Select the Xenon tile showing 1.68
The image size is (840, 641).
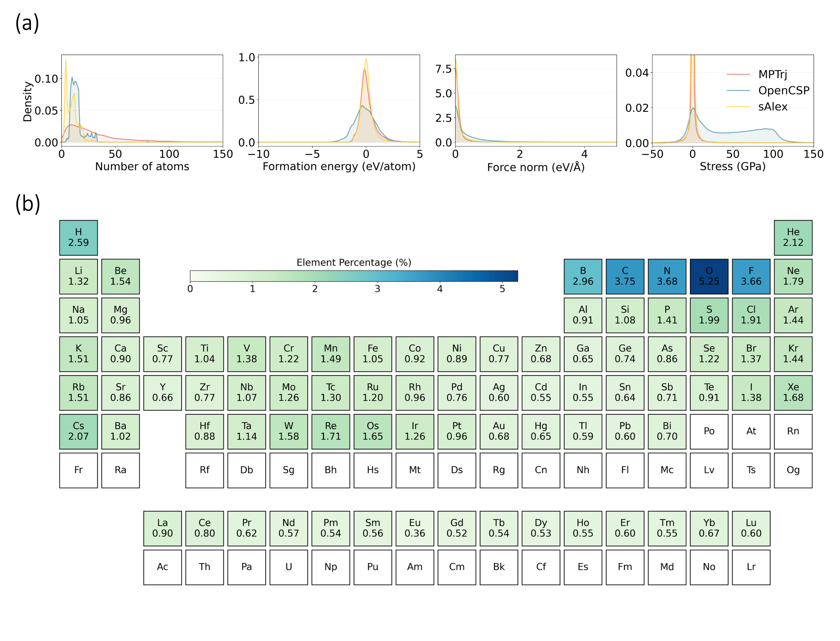[x=793, y=392]
